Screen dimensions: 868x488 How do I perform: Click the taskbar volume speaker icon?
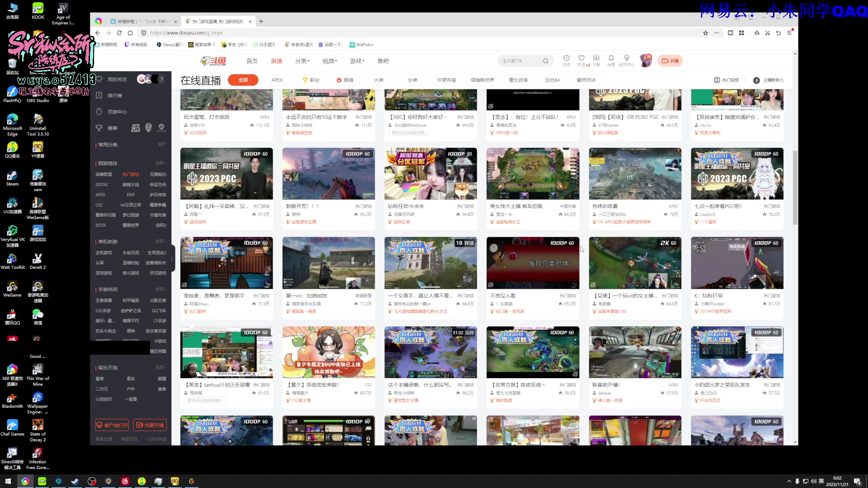tap(813, 481)
